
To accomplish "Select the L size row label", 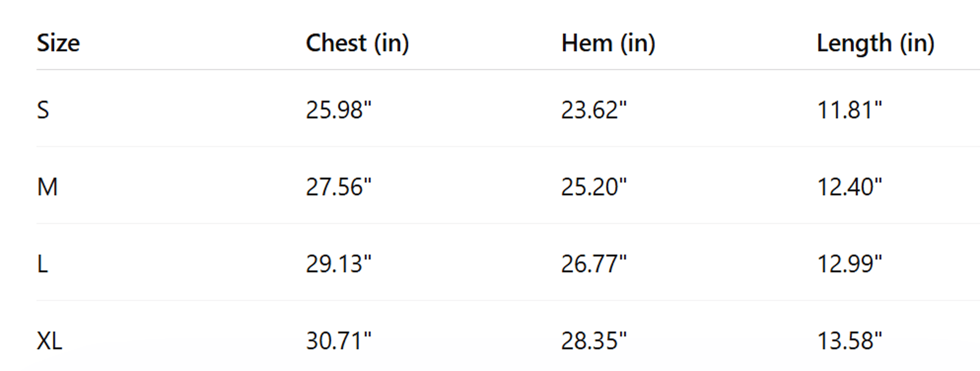I will point(42,264).
